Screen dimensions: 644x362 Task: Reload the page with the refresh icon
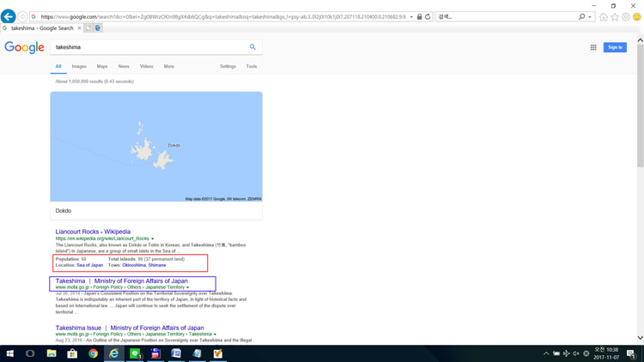tap(428, 17)
